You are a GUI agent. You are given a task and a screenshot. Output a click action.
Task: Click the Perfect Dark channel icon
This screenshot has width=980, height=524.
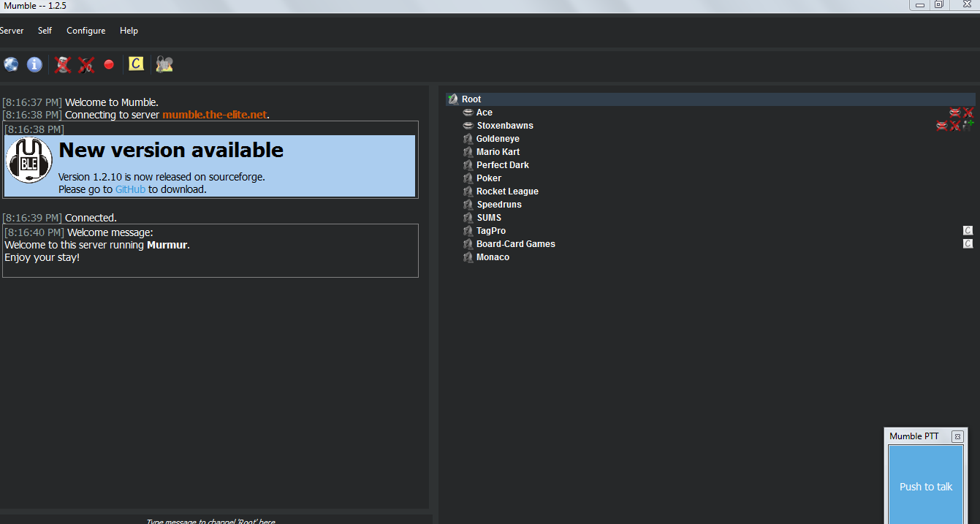coord(468,165)
